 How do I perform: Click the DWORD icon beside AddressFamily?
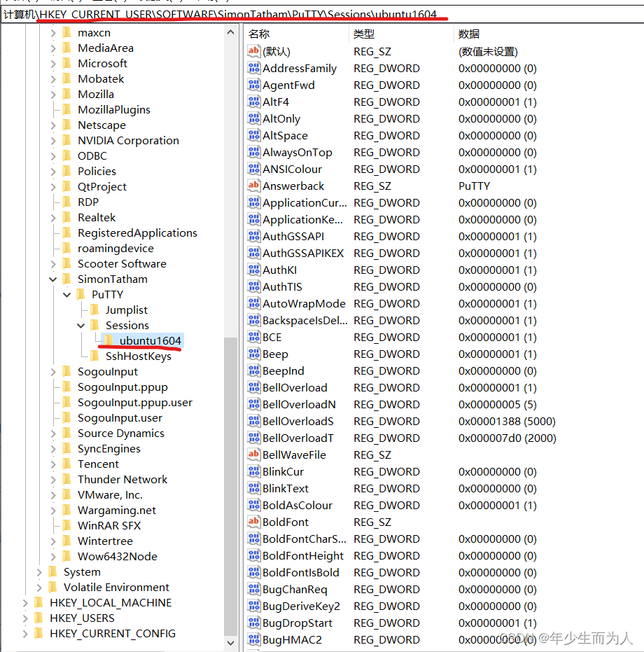pos(253,68)
